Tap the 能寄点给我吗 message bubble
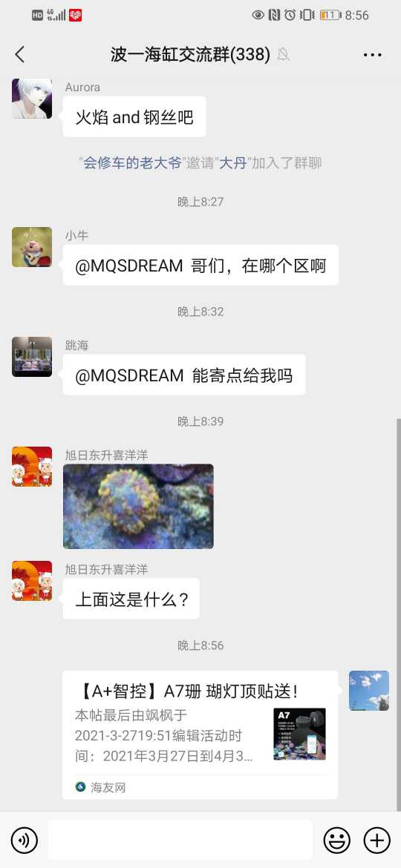 [x=184, y=375]
